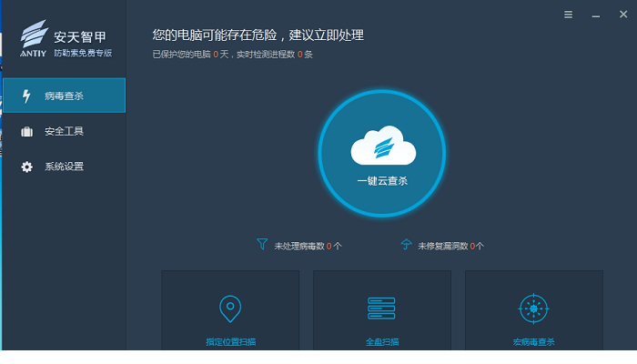
Task: Switch to the 安全工具 tab
Action: [65, 131]
